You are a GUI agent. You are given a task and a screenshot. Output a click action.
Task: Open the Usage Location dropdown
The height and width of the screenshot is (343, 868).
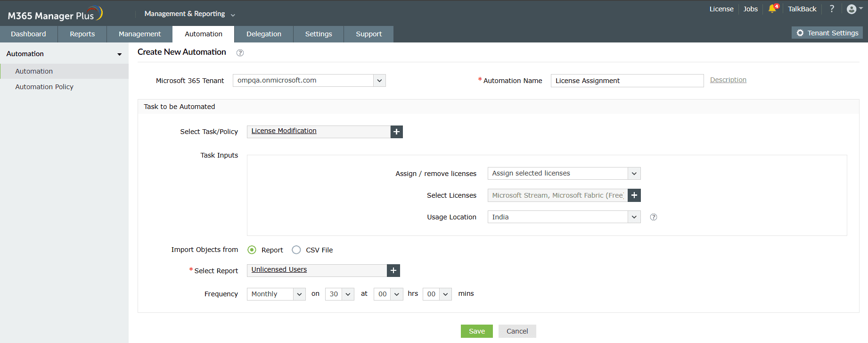click(x=564, y=217)
